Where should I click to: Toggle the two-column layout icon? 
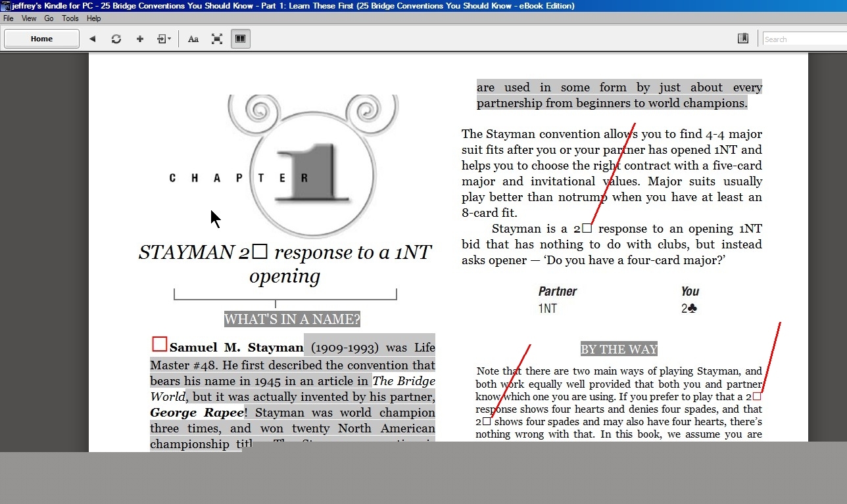241,39
